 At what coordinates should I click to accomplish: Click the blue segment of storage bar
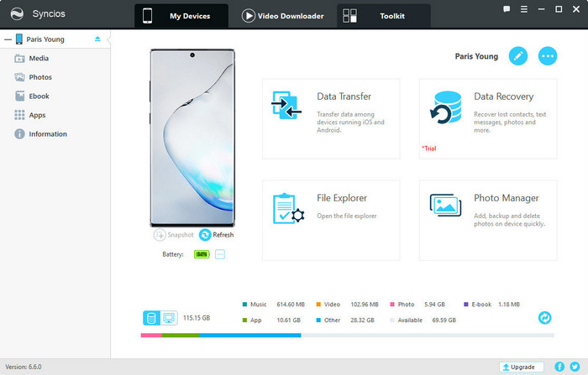pos(250,336)
